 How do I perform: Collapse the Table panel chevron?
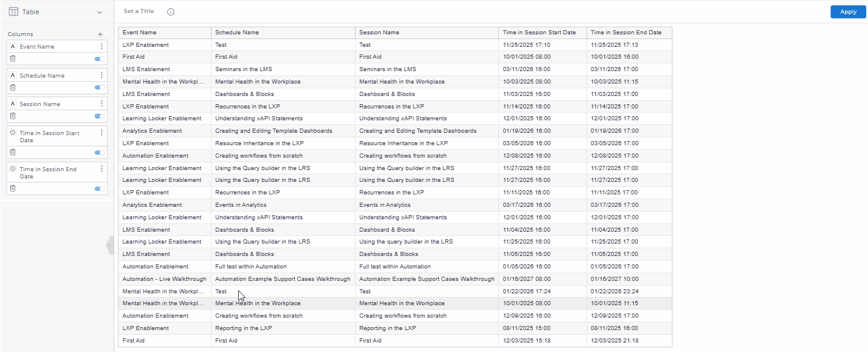click(99, 11)
